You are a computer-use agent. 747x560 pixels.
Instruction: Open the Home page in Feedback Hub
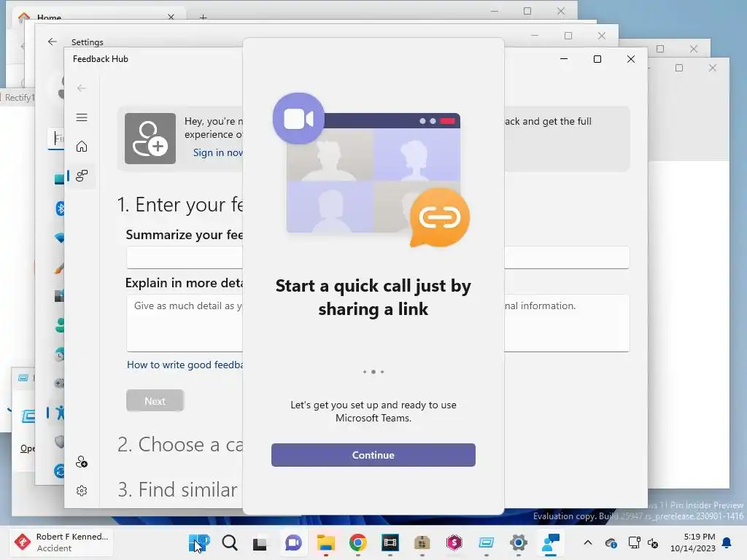pyautogui.click(x=82, y=146)
